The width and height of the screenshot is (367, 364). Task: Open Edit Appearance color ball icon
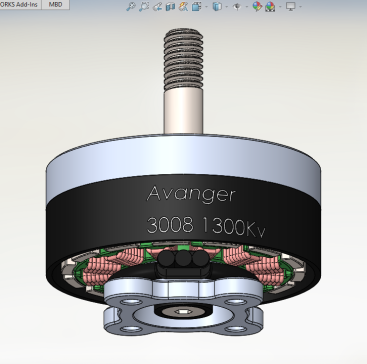click(257, 6)
